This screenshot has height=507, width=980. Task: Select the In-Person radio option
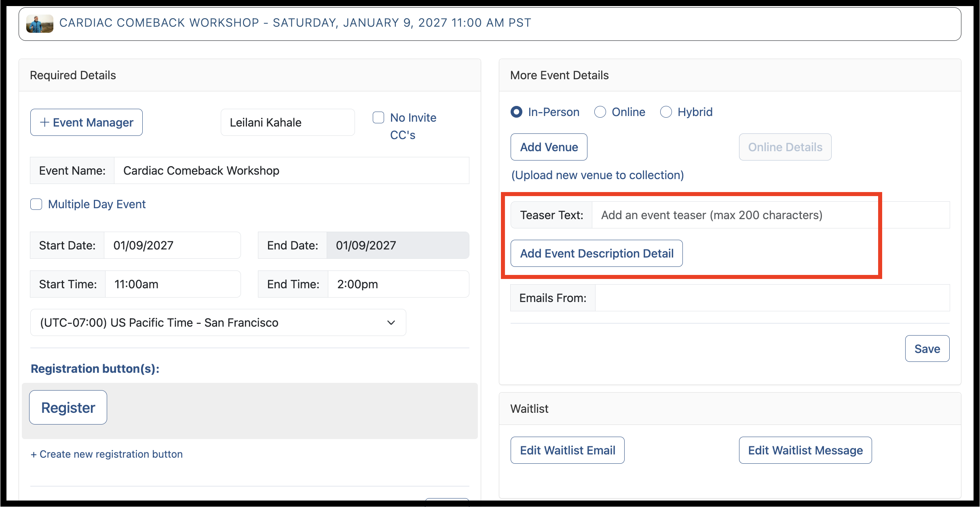[516, 112]
